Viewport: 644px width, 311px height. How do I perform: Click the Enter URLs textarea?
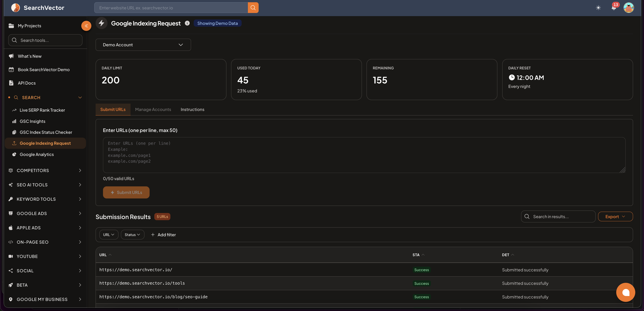pos(364,155)
